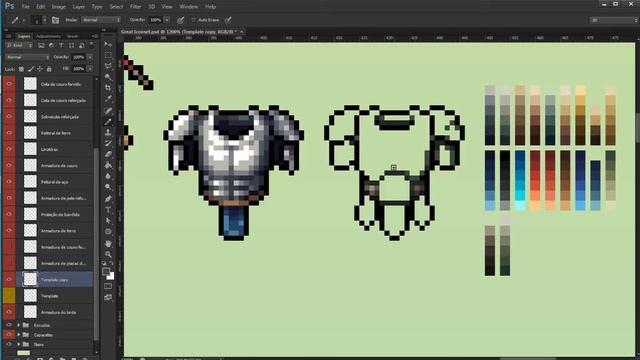Expand the Itens layer group
This screenshot has width=640, height=360.
[19, 344]
